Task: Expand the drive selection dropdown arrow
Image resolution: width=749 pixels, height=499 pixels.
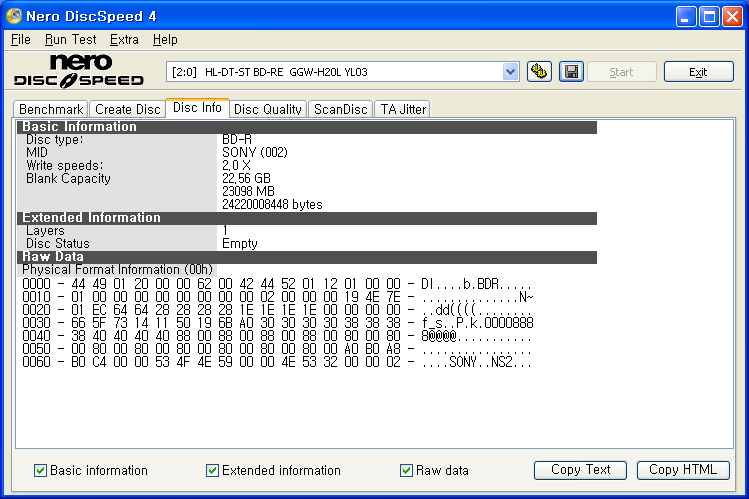Action: click(510, 72)
